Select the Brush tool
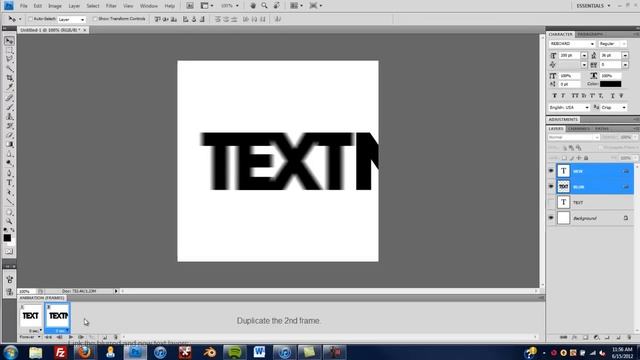The height and width of the screenshot is (360, 640). [x=9, y=107]
